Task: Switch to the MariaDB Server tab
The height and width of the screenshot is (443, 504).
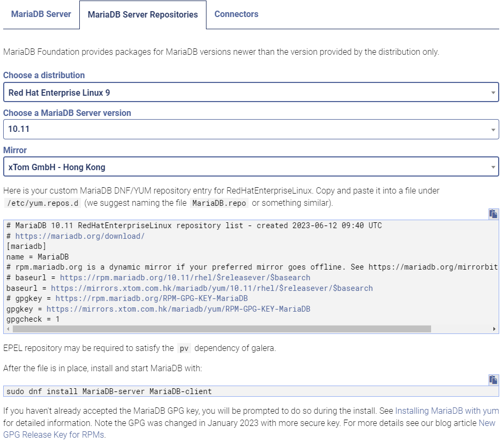Action: (41, 14)
